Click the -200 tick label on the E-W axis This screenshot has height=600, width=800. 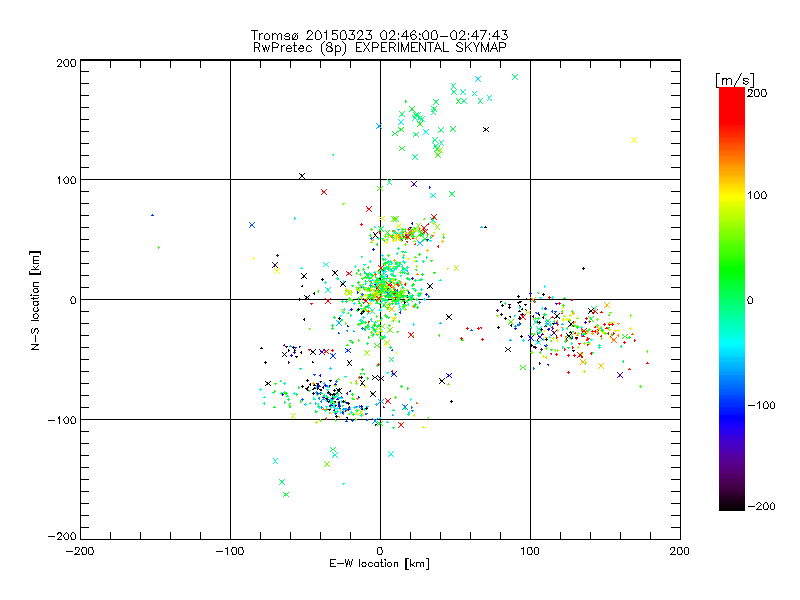[x=80, y=551]
